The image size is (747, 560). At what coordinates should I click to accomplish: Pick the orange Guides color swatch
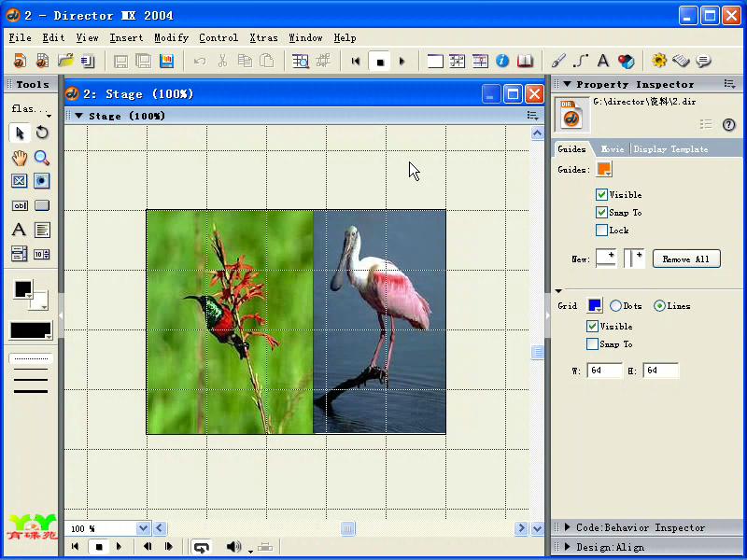coord(604,170)
